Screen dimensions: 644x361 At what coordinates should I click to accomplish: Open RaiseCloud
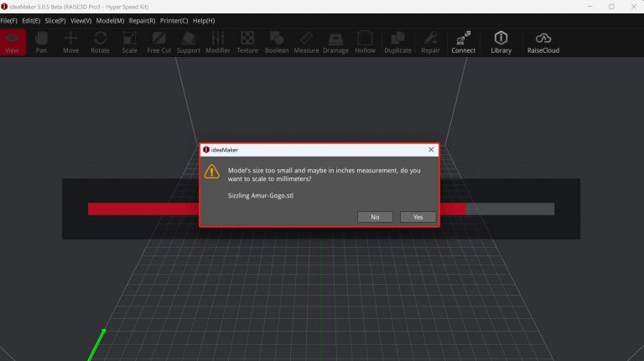[x=543, y=42]
